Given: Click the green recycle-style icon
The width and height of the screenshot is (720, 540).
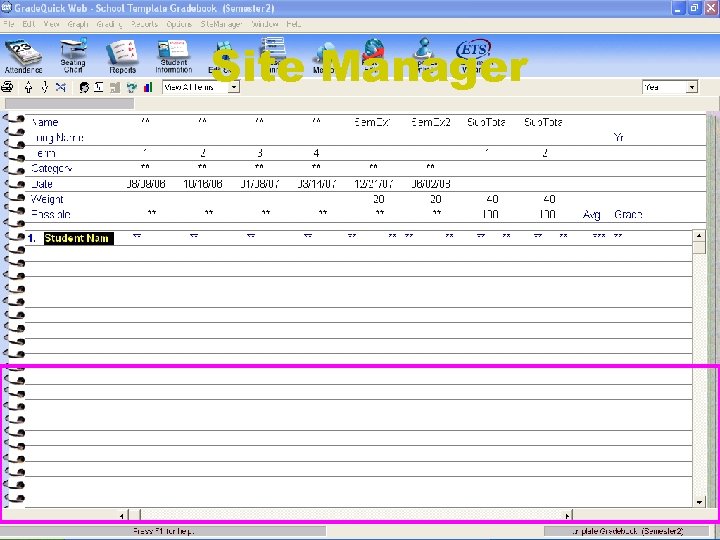Looking at the screenshot, I should (132, 87).
